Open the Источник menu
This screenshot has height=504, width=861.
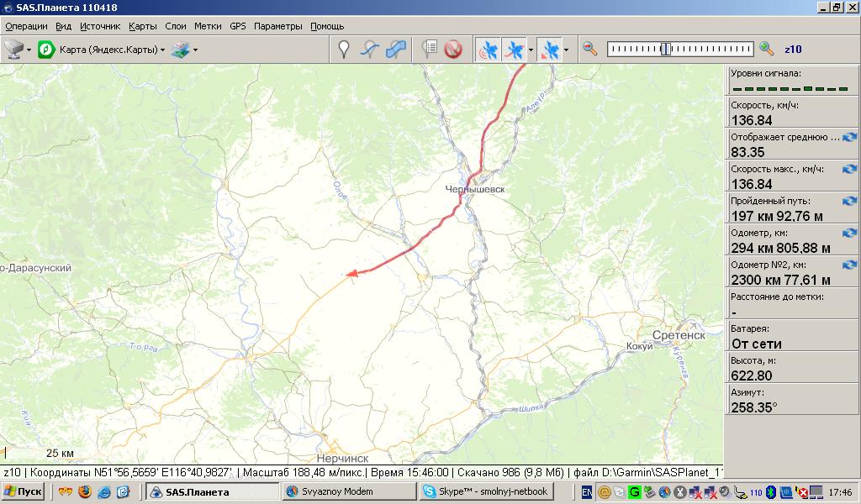click(x=100, y=26)
